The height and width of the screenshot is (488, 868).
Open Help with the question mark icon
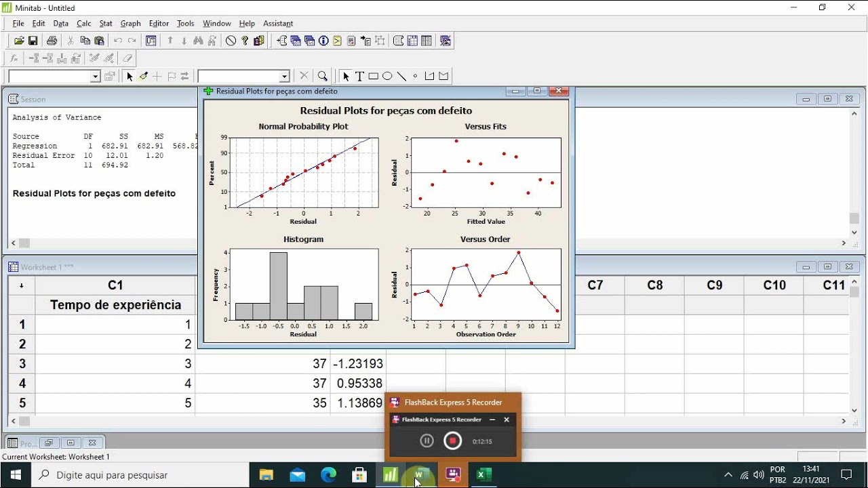pos(245,41)
